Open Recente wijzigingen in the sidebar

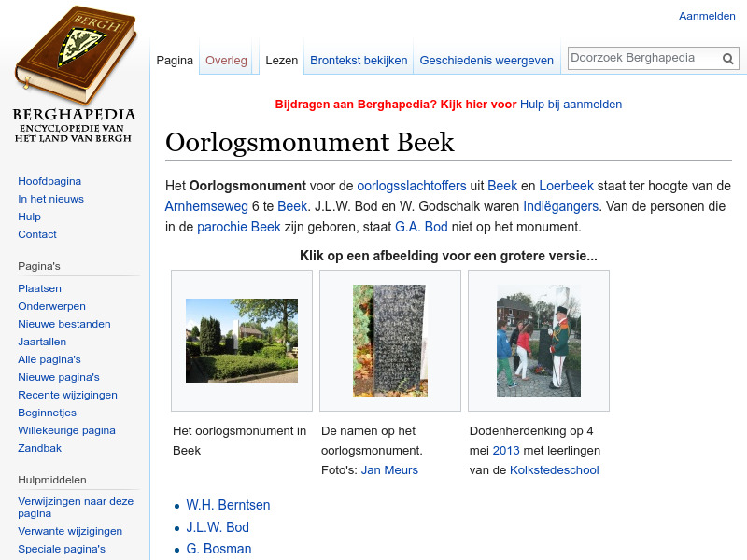pyautogui.click(x=67, y=395)
